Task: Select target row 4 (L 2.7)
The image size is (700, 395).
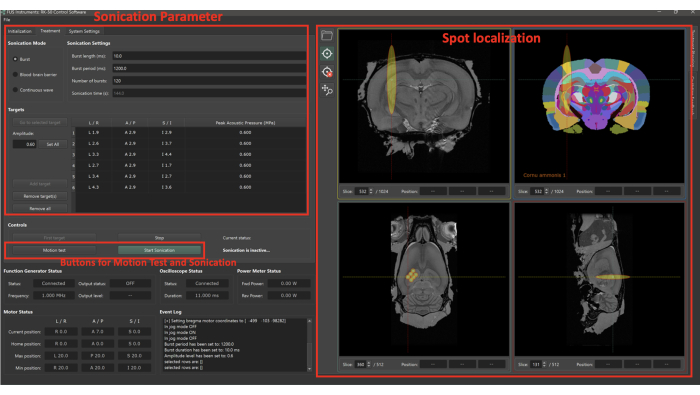Action: point(191,165)
